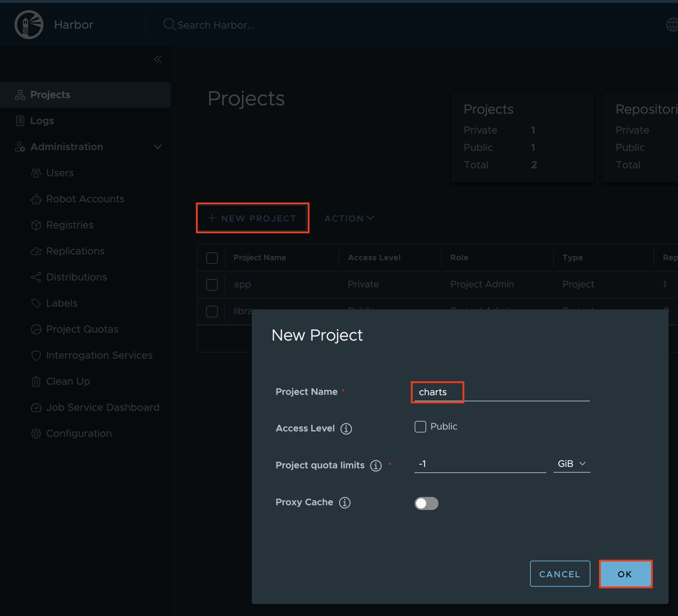
Task: Go to Robot Accounts page
Action: [x=85, y=199]
